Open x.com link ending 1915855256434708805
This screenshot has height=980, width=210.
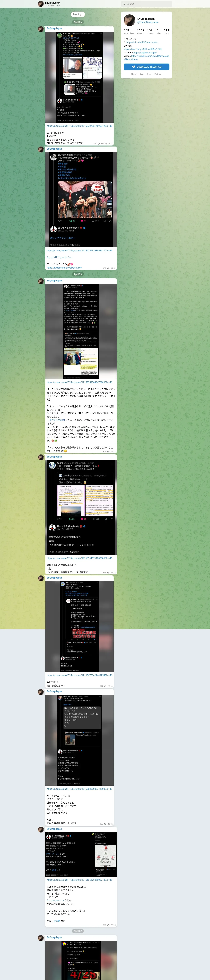(x=79, y=382)
